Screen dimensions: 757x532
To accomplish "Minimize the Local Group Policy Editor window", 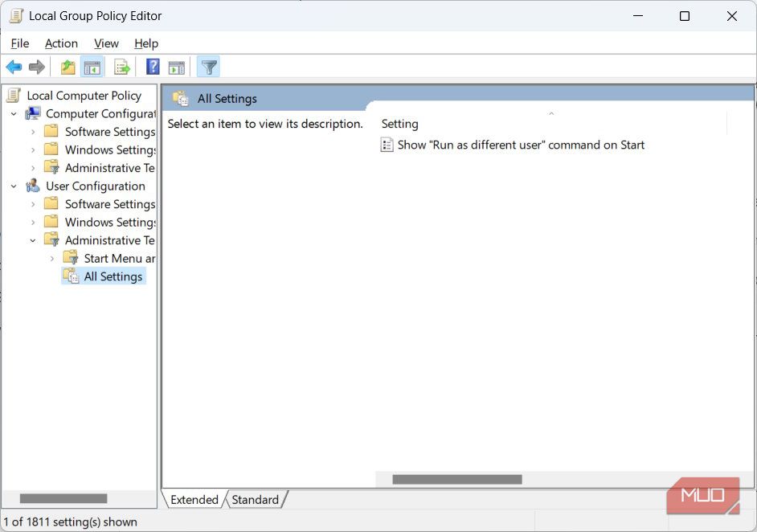I will pos(638,16).
